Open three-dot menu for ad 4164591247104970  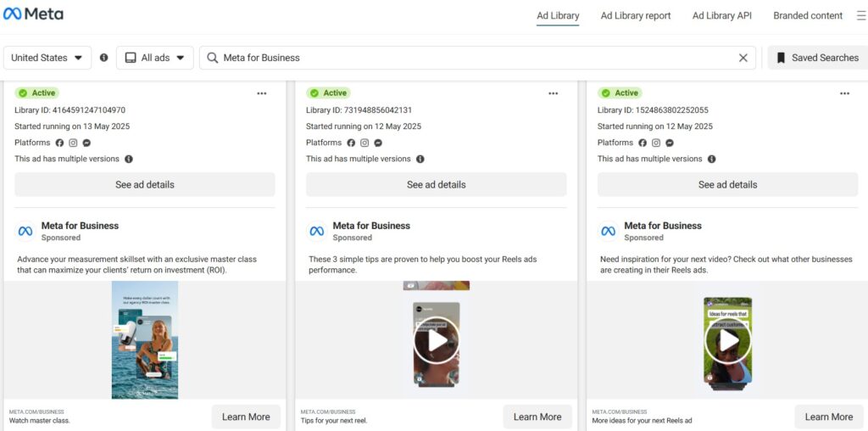(x=262, y=93)
